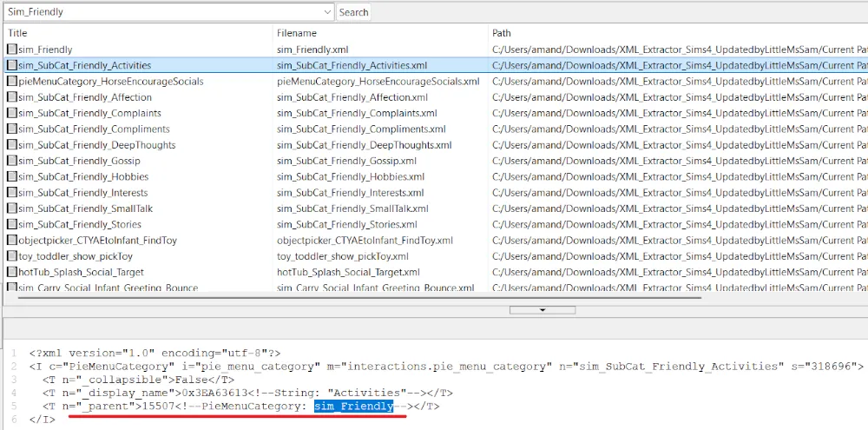Select hotTub_Splash_Social_Target title entry
This screenshot has height=430, width=868.
pyautogui.click(x=81, y=272)
